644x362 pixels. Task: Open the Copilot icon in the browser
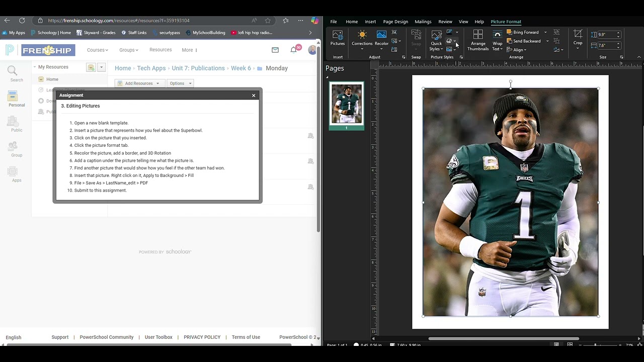(x=314, y=21)
